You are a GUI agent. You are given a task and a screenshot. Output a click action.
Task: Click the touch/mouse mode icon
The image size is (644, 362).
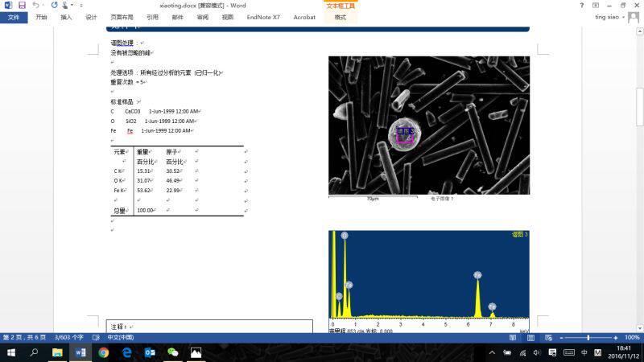[x=65, y=6]
